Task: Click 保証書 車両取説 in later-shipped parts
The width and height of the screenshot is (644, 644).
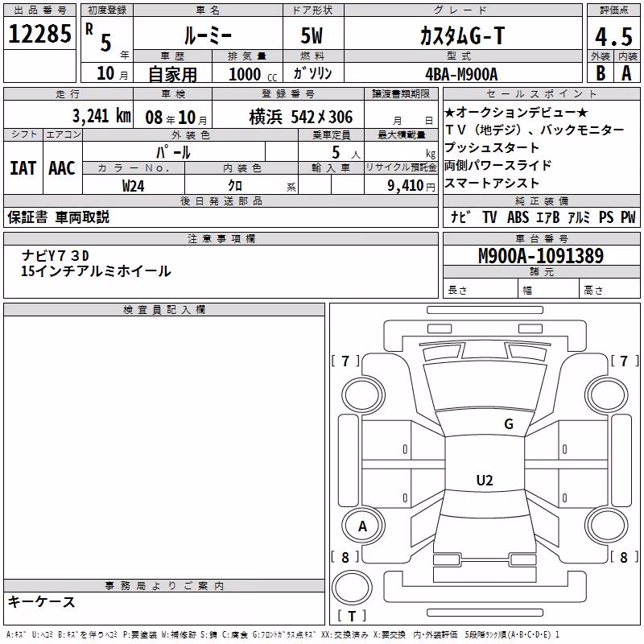Action: pyautogui.click(x=58, y=217)
